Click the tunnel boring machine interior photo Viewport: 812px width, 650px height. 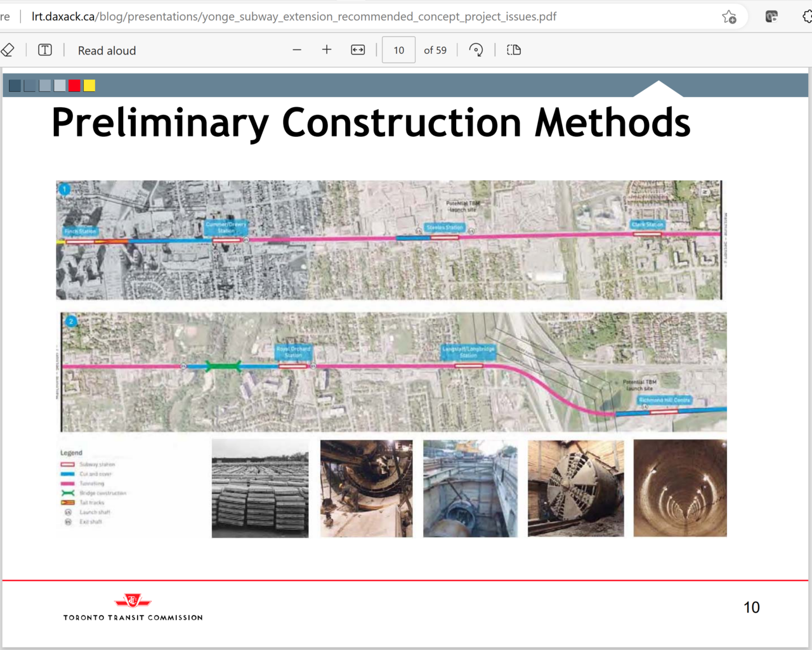(x=366, y=489)
